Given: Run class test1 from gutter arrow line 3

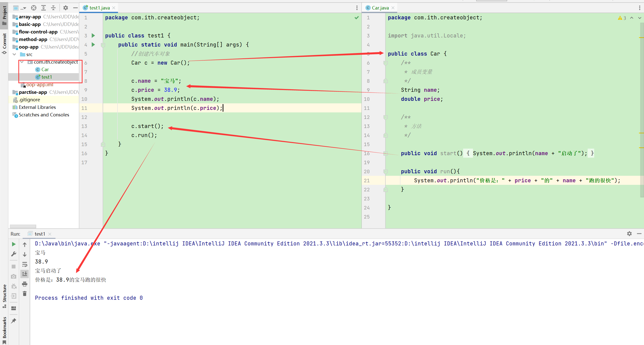Looking at the screenshot, I should pyautogui.click(x=93, y=35).
